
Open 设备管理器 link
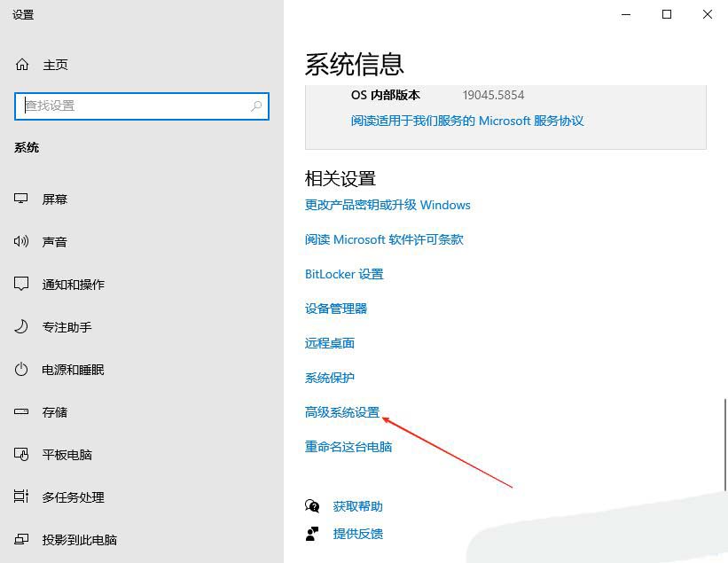[336, 309]
